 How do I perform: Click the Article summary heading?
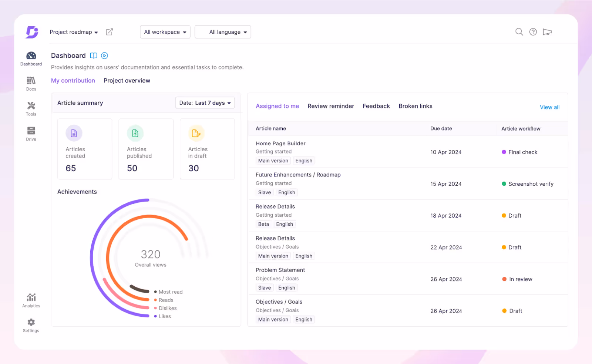(x=80, y=103)
